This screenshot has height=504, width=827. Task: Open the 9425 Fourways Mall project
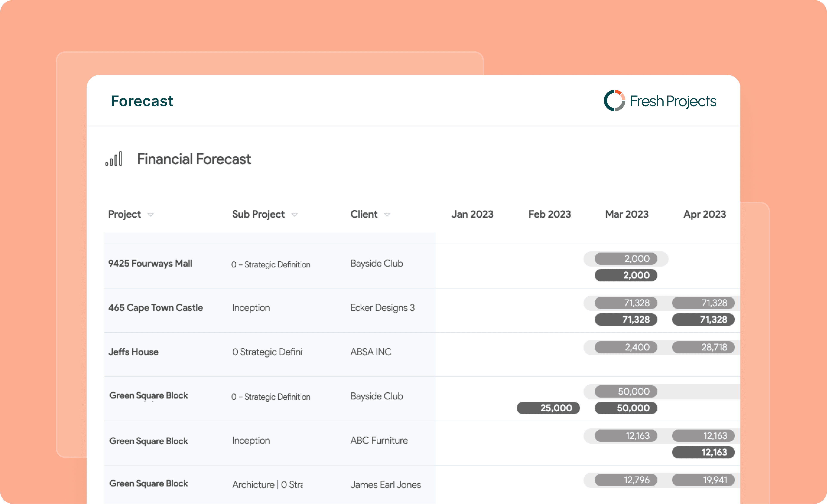click(150, 264)
